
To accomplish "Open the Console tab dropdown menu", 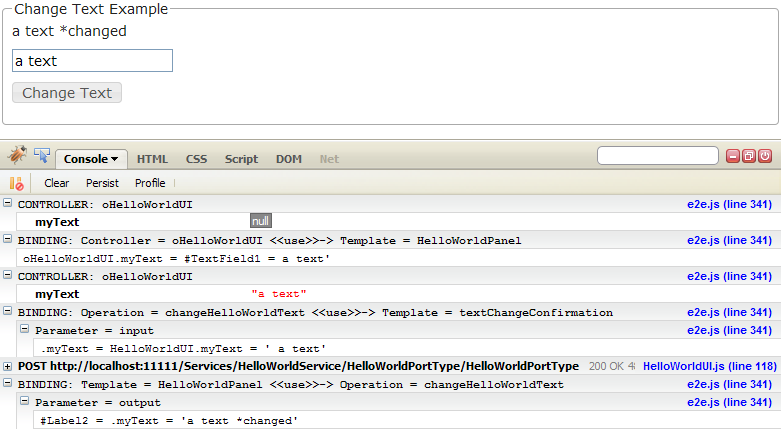I will coord(91,158).
